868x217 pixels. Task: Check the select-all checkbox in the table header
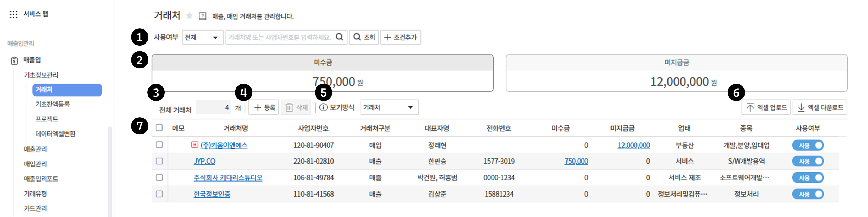pos(159,128)
